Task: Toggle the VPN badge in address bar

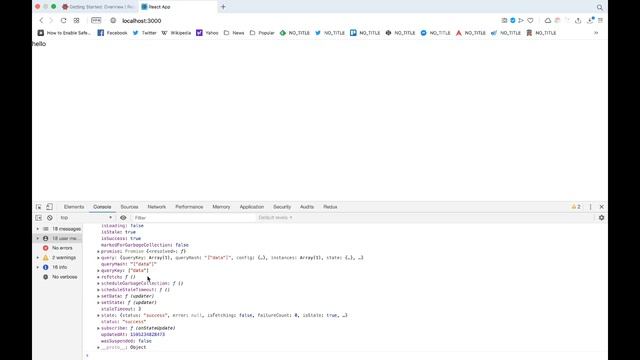Action: (96, 20)
